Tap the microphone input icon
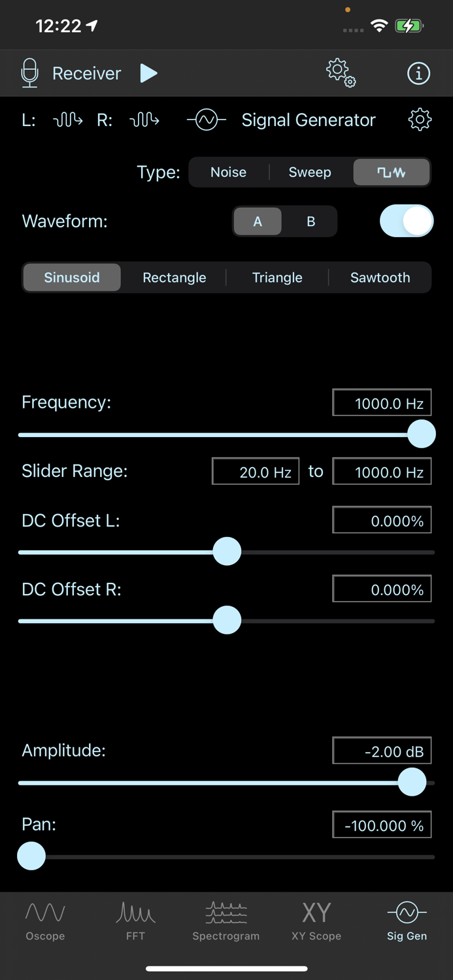453x980 pixels. [x=29, y=73]
